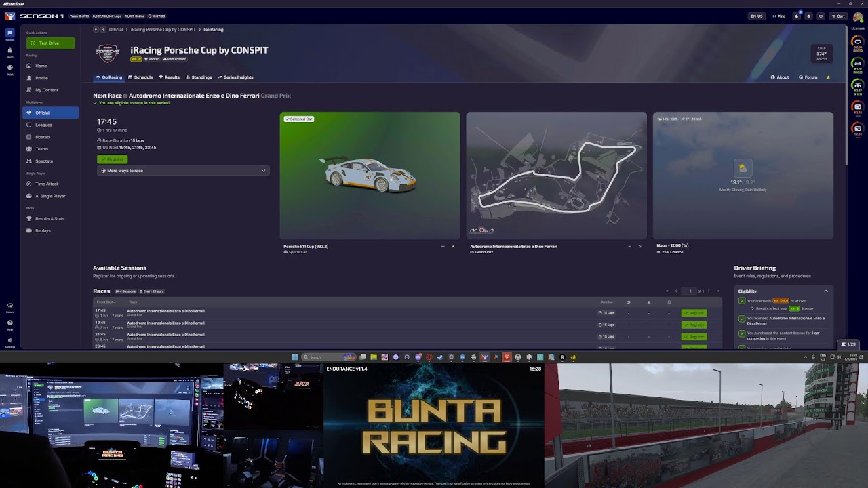The width and height of the screenshot is (868, 488).
Task: Open Hosted in sidebar
Action: click(51, 137)
